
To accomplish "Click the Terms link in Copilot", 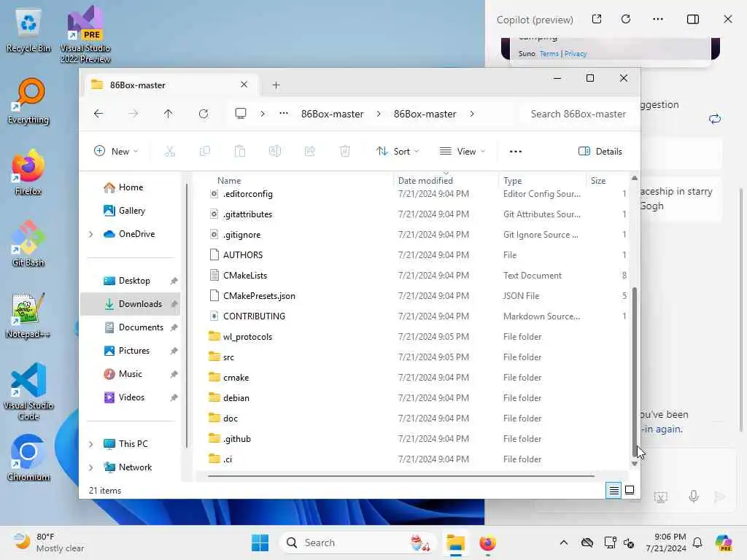I will pos(549,54).
